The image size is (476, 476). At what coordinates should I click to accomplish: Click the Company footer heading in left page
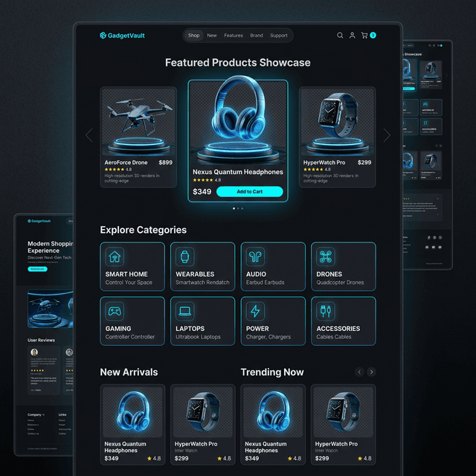pos(35,415)
